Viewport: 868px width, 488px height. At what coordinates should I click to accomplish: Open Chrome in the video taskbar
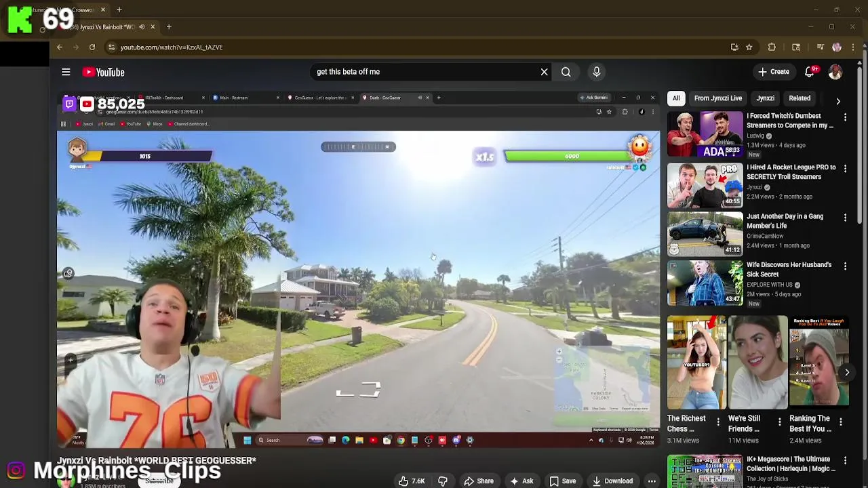[401, 441]
